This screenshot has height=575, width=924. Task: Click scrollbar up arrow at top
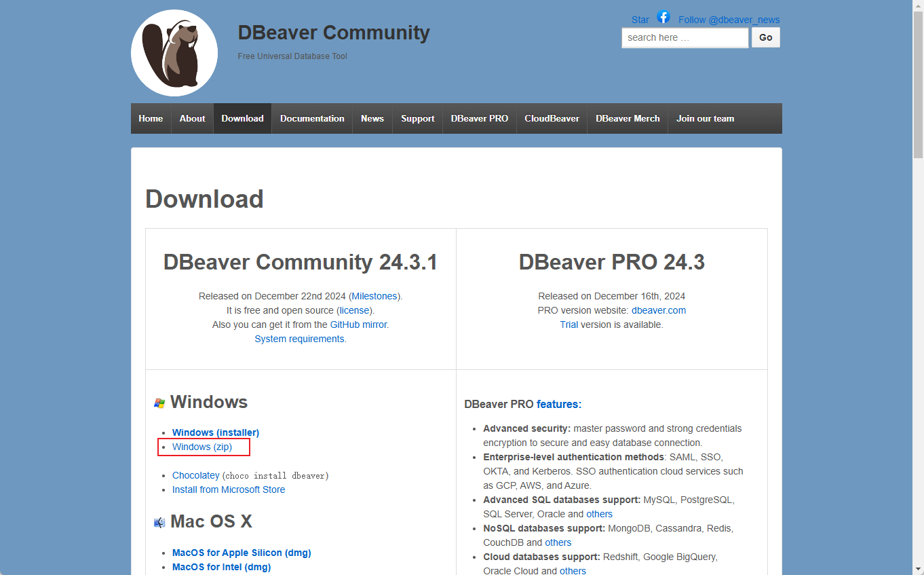tap(918, 5)
